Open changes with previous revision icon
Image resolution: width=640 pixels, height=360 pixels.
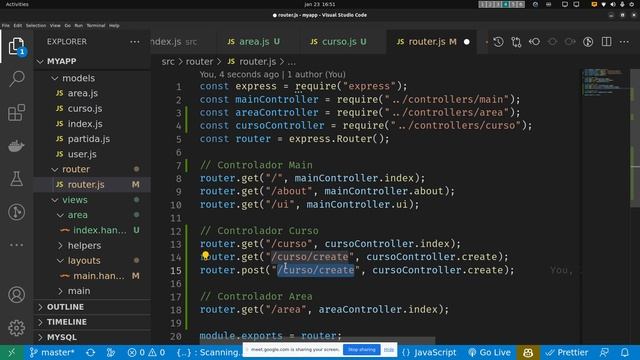534,42
